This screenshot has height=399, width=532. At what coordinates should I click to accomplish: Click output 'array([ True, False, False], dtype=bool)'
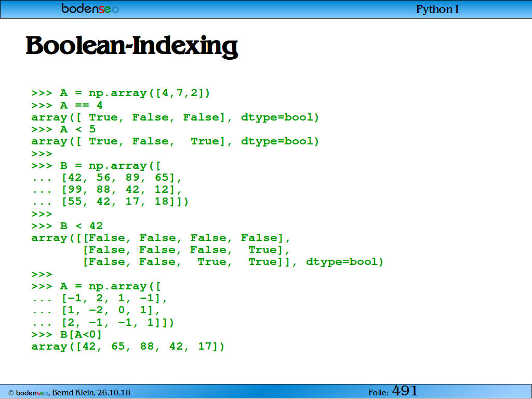(x=176, y=118)
